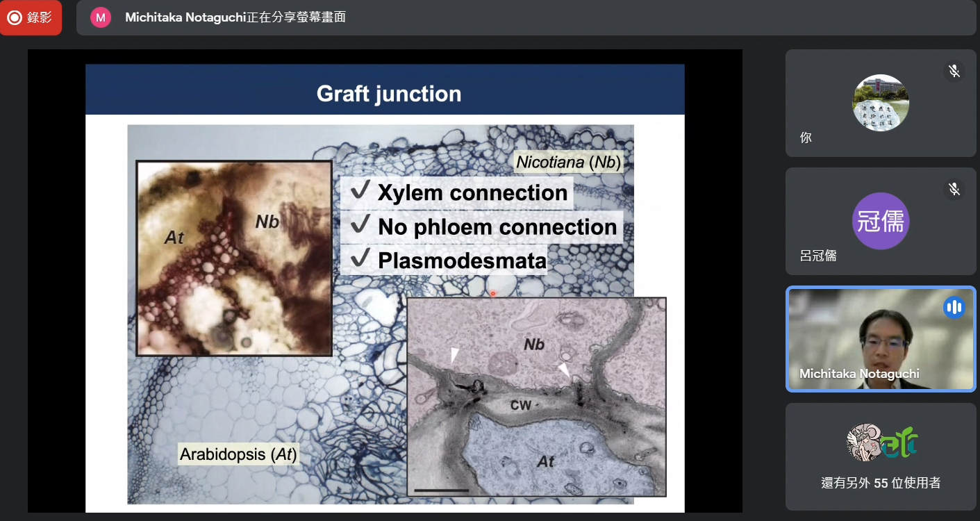Select Michitaka Notaguchi's video tile

tap(881, 339)
